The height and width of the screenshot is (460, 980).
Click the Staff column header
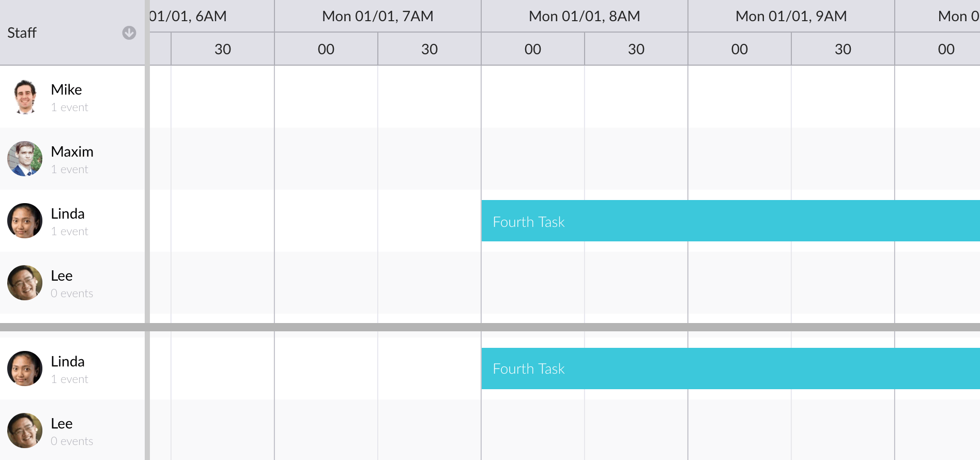coord(72,33)
